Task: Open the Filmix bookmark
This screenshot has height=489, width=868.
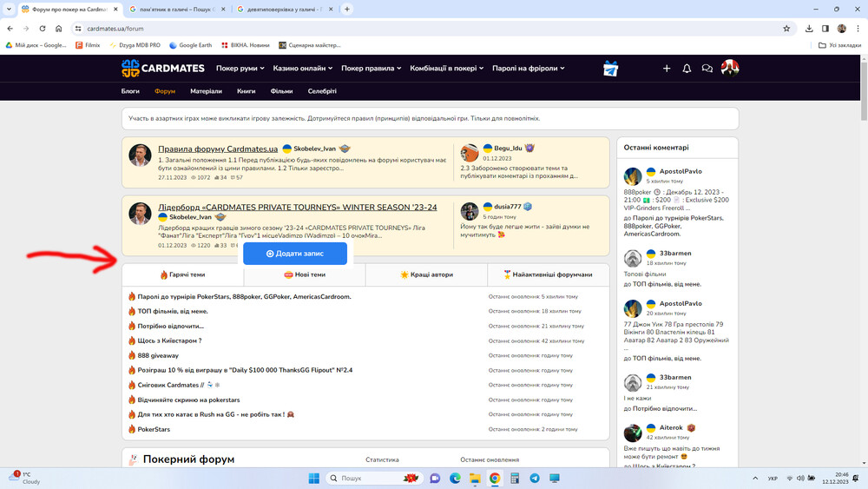Action: pyautogui.click(x=88, y=45)
